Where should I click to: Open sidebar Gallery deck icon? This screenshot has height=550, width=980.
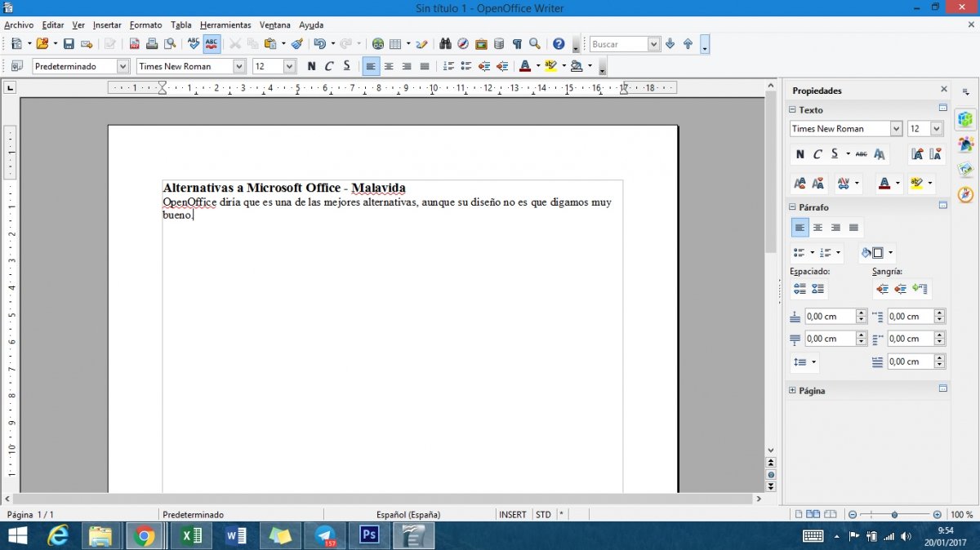(966, 170)
